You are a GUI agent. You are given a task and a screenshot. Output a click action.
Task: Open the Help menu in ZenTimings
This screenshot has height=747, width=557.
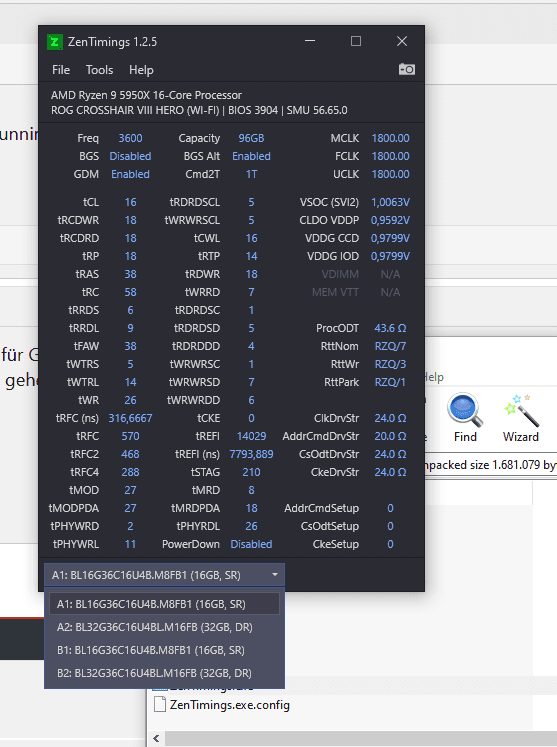[x=141, y=70]
